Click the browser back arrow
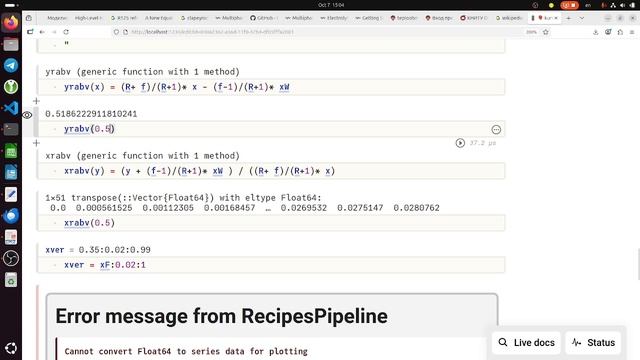 [x=42, y=32]
